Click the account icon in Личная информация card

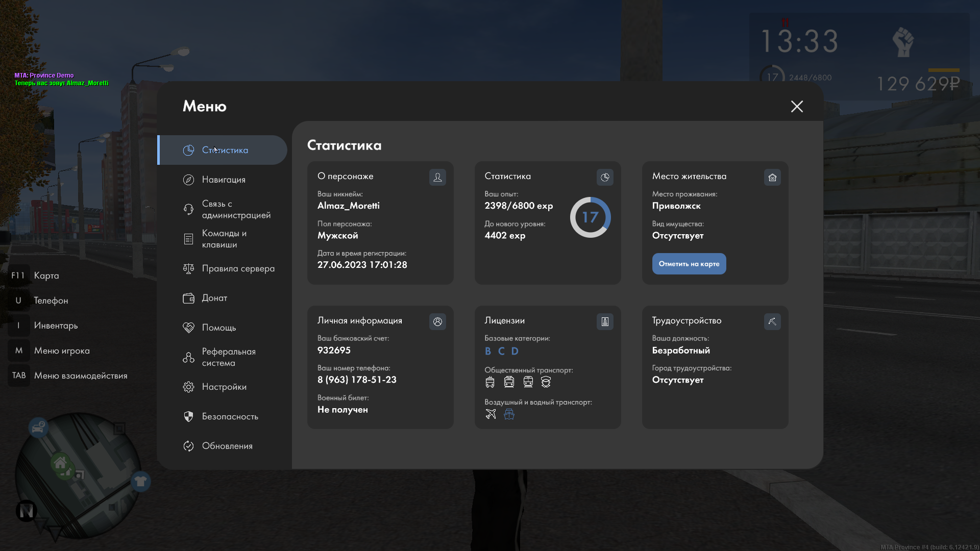click(437, 321)
